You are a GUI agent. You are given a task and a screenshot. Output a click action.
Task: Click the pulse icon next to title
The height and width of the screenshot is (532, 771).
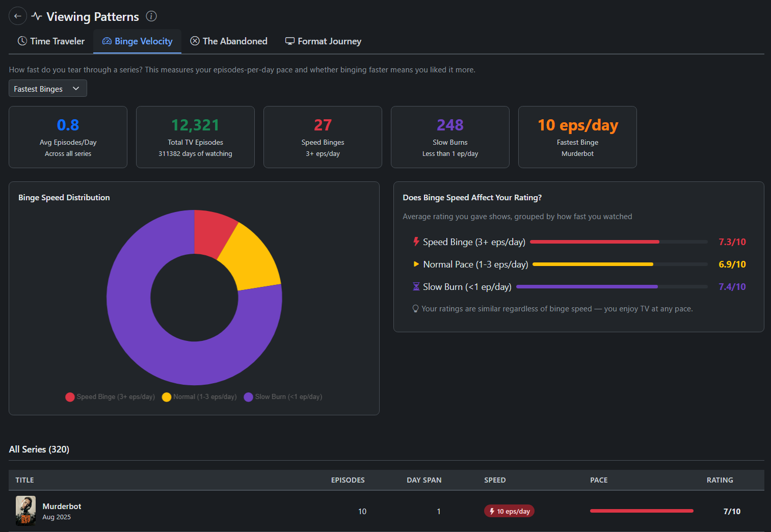pyautogui.click(x=37, y=16)
